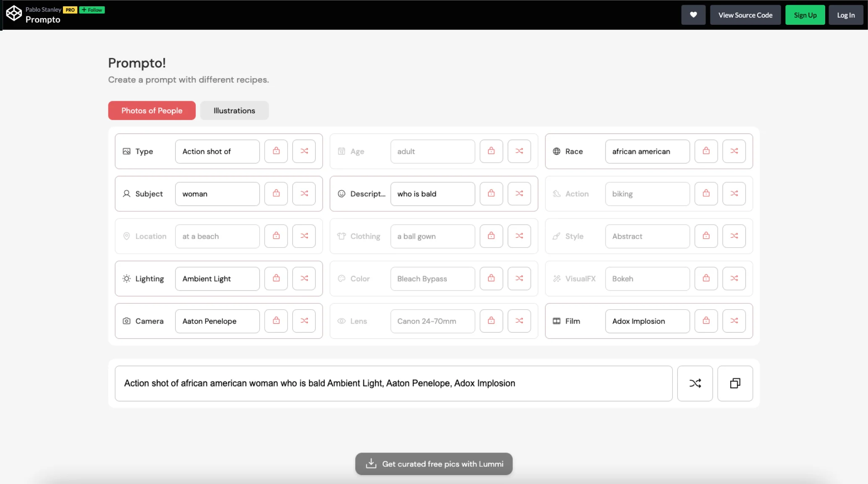Edit the Race field 'african american'
This screenshot has width=868, height=484.
(x=647, y=151)
